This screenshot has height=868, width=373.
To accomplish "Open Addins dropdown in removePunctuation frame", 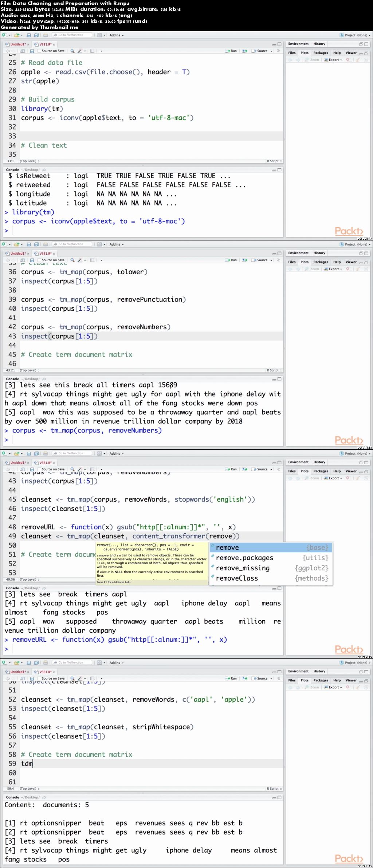I will (117, 244).
